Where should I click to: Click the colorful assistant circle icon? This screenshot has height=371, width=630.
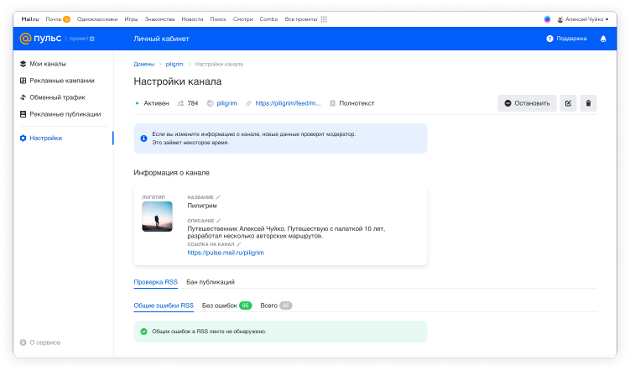547,19
